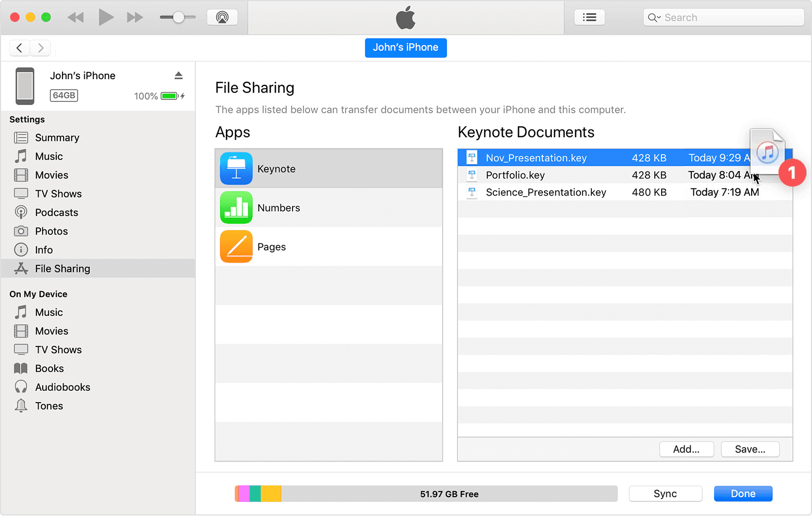Open the list view menu button
Viewport: 812px width, 516px height.
pos(589,18)
